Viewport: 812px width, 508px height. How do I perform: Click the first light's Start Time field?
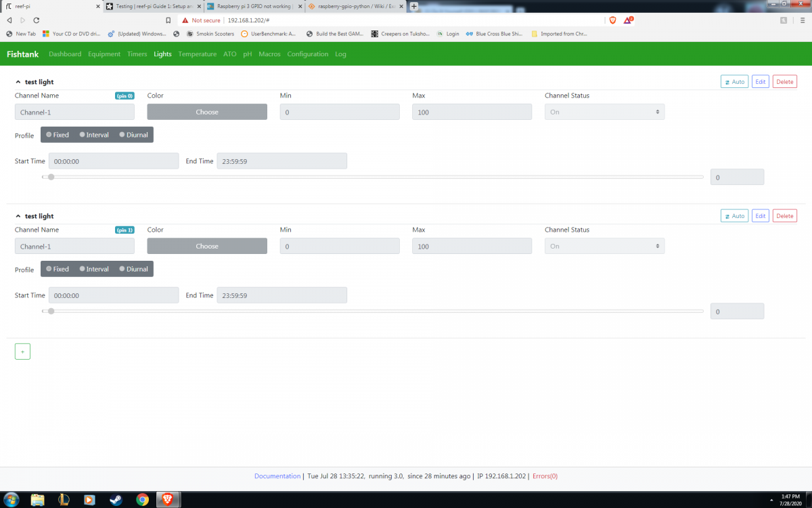114,161
